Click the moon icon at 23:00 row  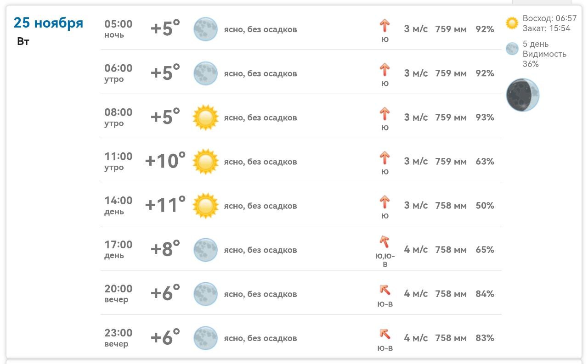[205, 338]
